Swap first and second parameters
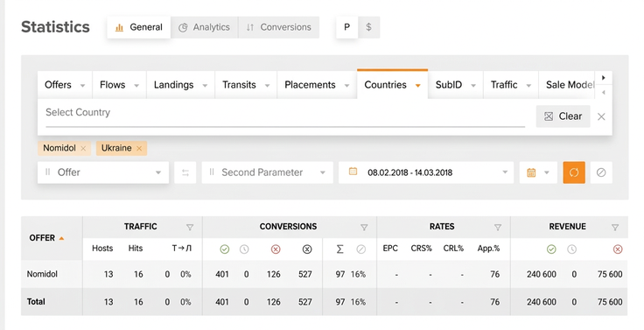Image resolution: width=644 pixels, height=330 pixels. coord(185,173)
